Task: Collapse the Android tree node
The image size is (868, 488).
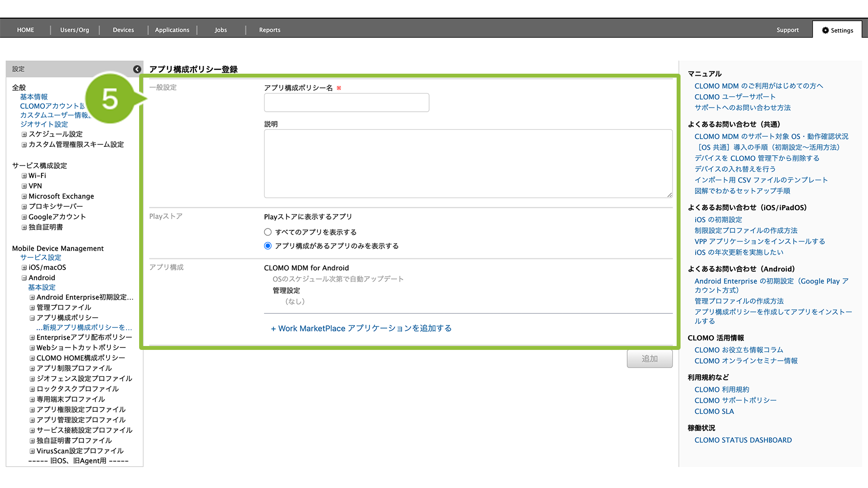Action: [x=24, y=278]
